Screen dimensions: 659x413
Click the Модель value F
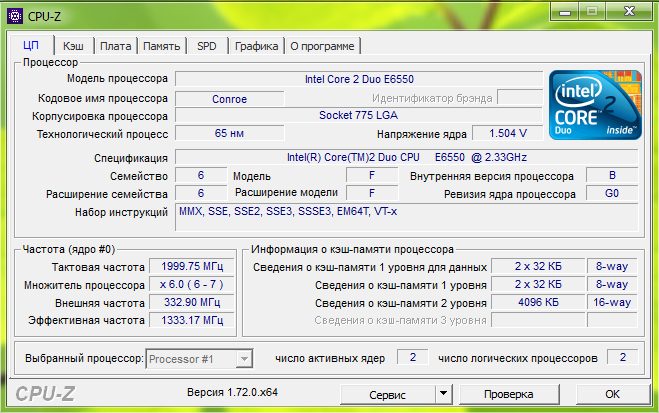(372, 175)
